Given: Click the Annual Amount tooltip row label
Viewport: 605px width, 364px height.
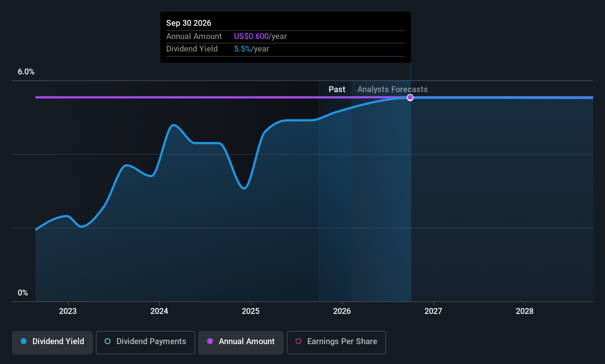Looking at the screenshot, I should 194,36.
